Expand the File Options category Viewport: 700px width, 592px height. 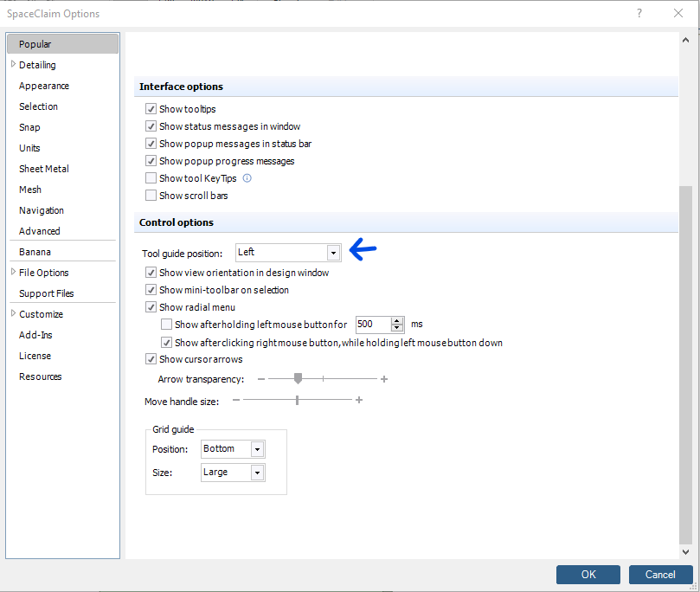click(13, 272)
